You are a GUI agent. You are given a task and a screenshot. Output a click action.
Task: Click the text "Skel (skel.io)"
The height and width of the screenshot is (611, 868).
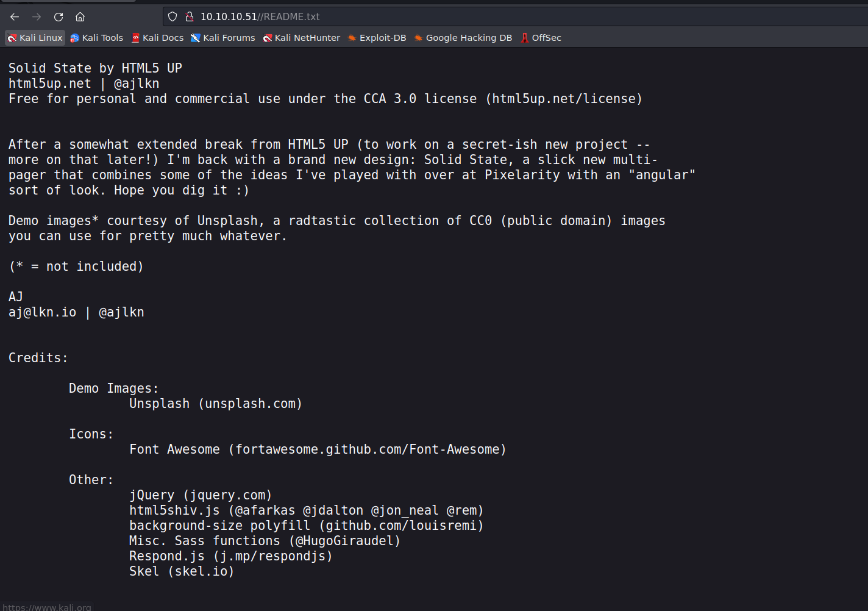click(x=182, y=571)
